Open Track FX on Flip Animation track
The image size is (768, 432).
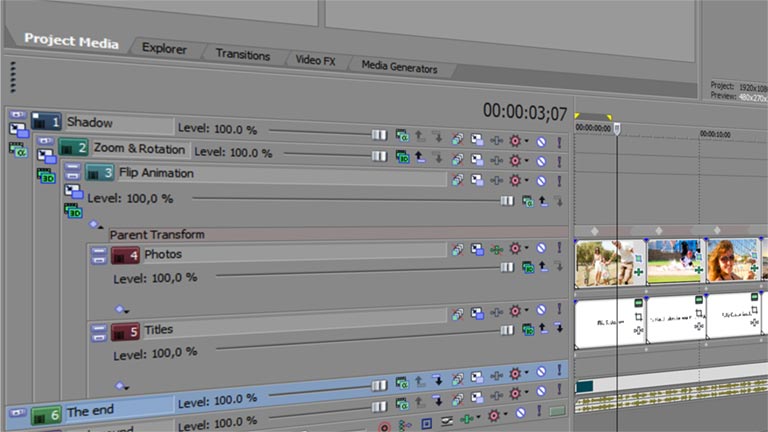[515, 180]
